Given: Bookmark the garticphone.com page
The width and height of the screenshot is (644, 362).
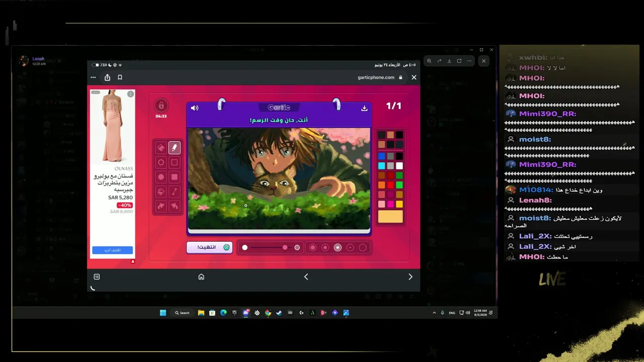Looking at the screenshot, I should click(120, 77).
